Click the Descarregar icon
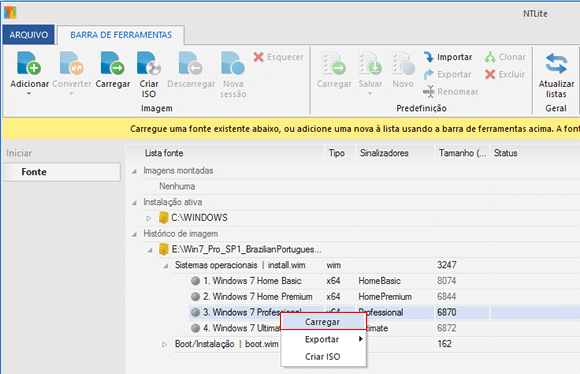 190,63
